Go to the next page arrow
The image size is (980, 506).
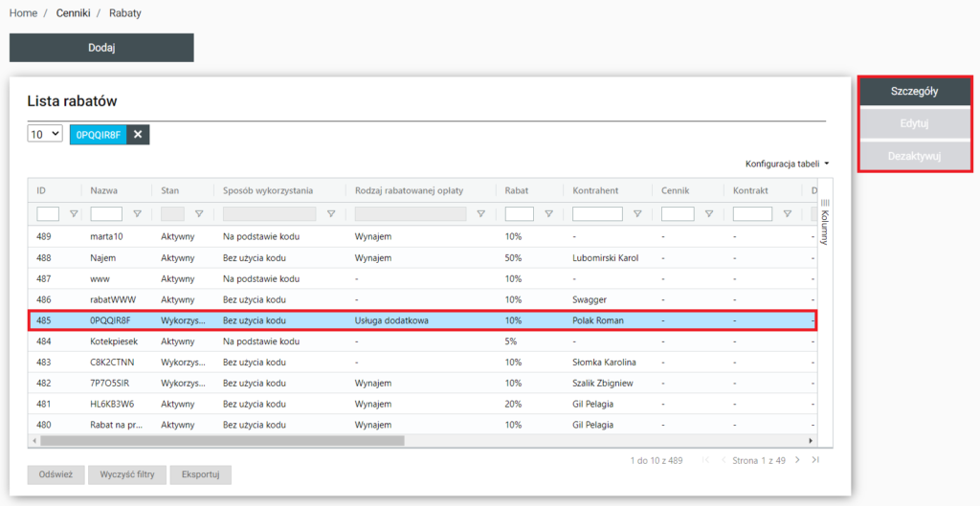[x=797, y=460]
